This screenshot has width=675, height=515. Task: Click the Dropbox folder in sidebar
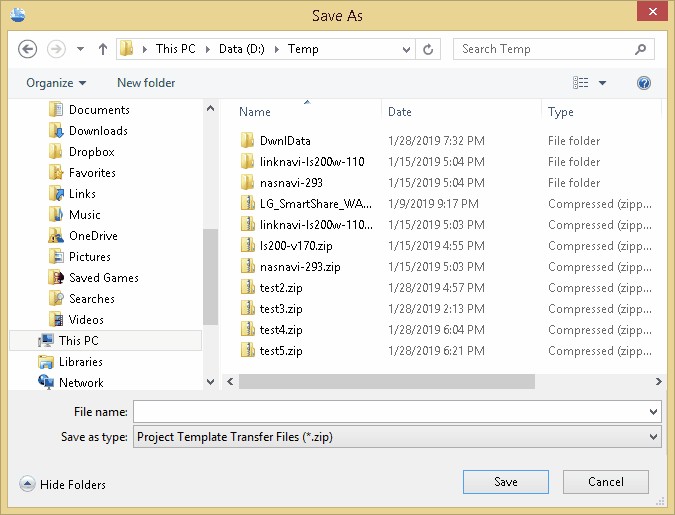point(91,152)
